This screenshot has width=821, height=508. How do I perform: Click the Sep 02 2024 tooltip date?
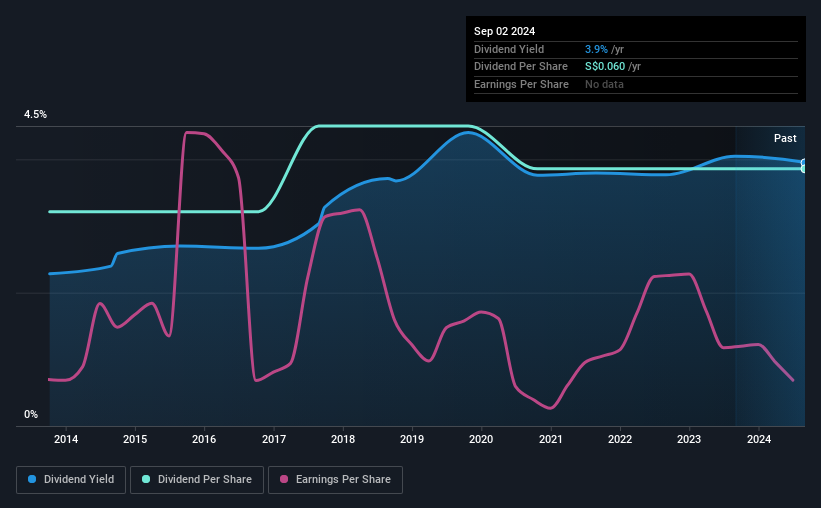click(504, 31)
